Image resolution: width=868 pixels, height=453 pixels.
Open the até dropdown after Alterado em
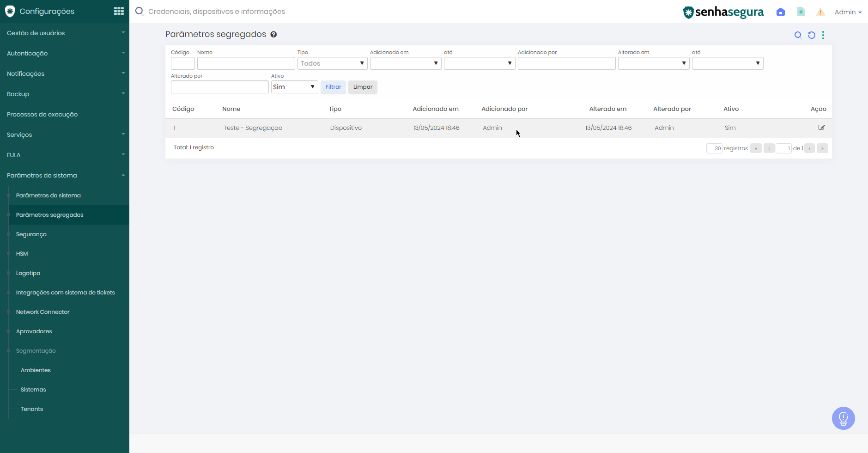[728, 63]
